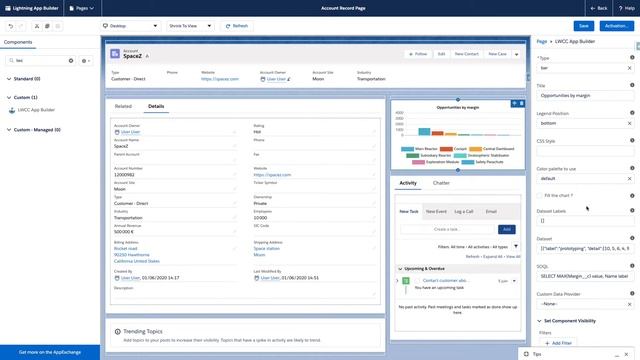Select the Email tab in activity
640x360 pixels.
[x=491, y=211]
